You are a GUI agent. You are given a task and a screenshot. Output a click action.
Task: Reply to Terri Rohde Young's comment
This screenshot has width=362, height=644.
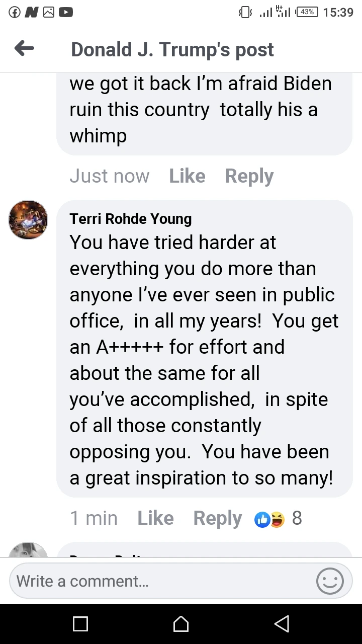(217, 518)
